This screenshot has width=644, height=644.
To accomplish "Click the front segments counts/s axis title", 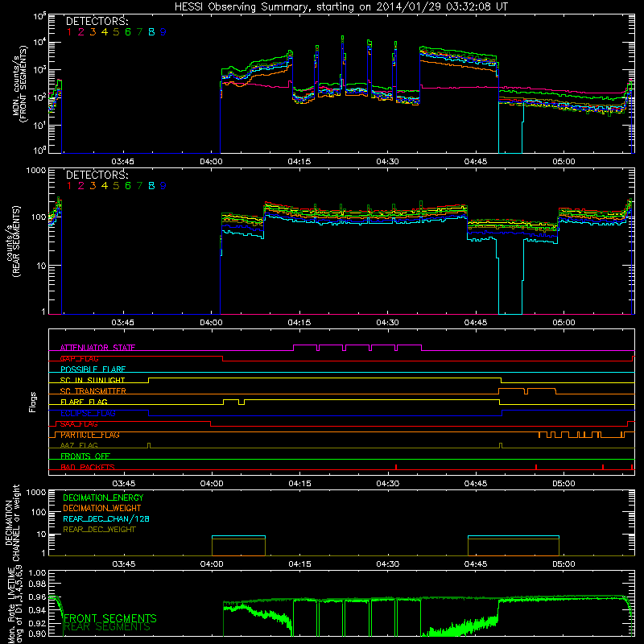I will (x=19, y=84).
